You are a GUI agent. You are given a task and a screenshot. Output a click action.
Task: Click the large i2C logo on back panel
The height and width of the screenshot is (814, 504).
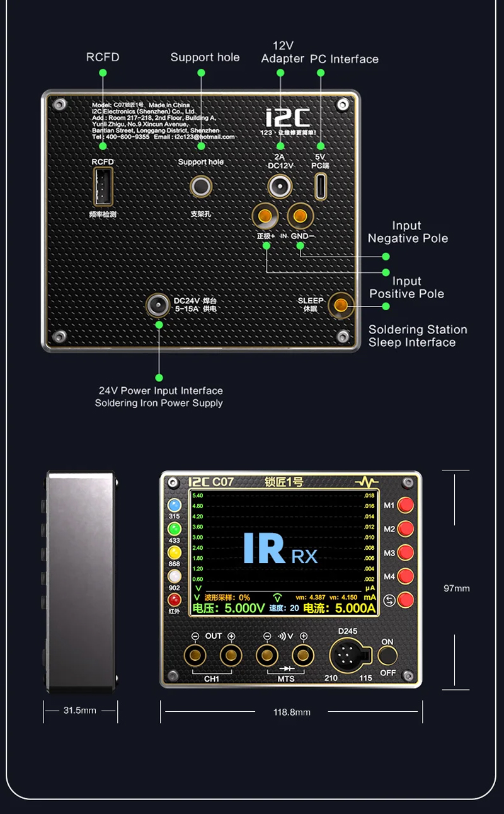(287, 118)
